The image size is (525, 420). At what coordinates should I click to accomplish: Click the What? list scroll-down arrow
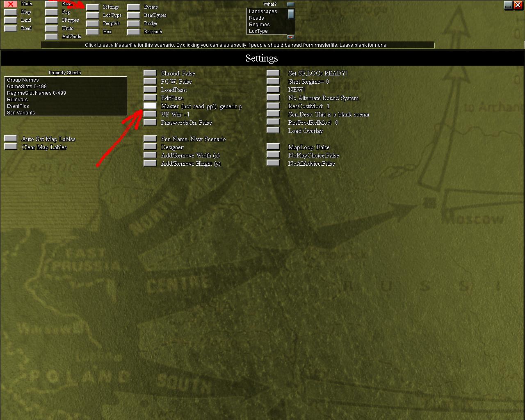click(x=291, y=37)
